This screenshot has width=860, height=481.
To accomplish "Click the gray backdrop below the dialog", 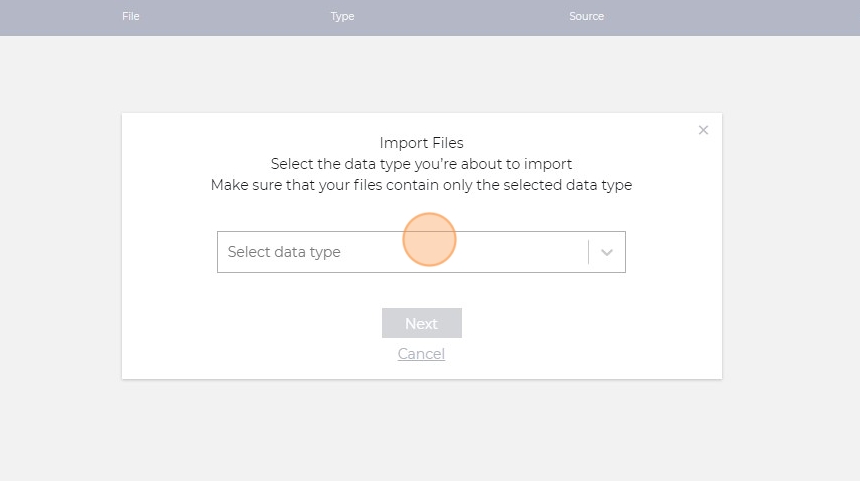I will (x=421, y=430).
